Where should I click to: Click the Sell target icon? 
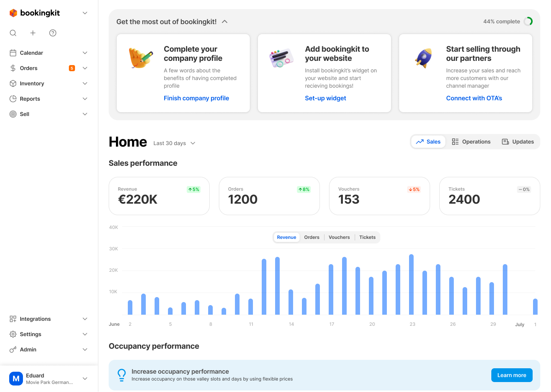pyautogui.click(x=13, y=114)
